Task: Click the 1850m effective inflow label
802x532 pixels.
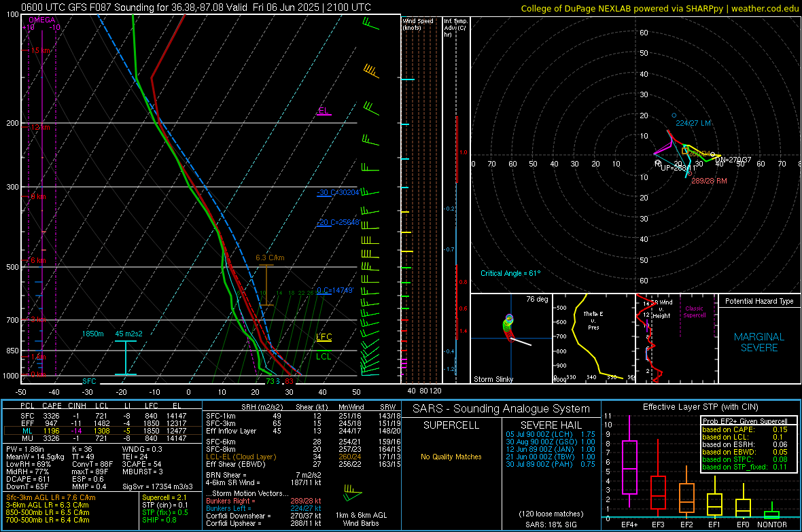Action: tap(92, 334)
